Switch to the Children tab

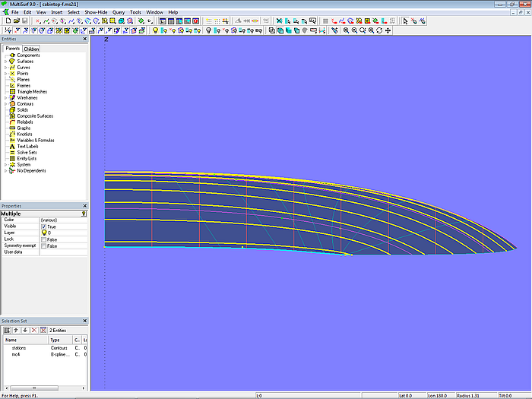[31, 49]
